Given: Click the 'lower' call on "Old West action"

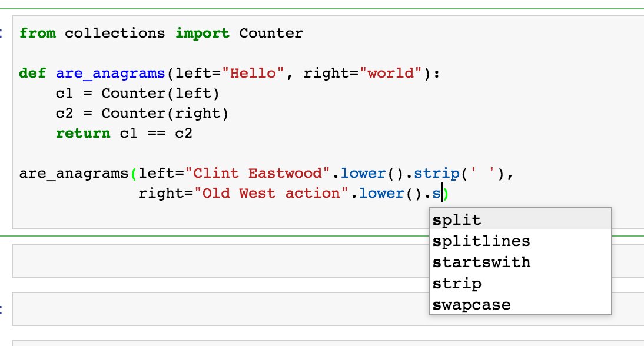Looking at the screenshot, I should click(381, 193).
